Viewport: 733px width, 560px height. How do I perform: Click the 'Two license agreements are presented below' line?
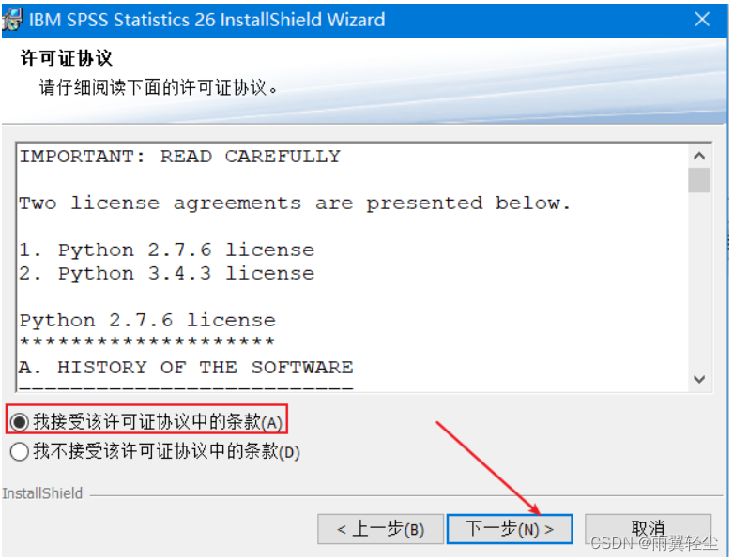pos(295,204)
